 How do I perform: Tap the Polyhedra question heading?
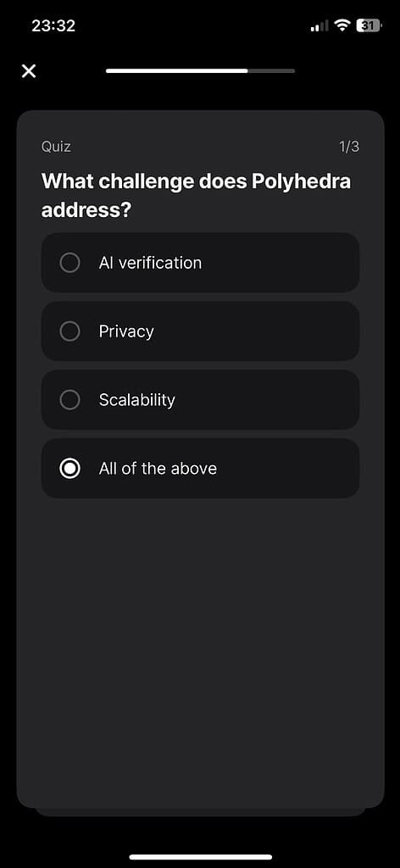[x=196, y=196]
